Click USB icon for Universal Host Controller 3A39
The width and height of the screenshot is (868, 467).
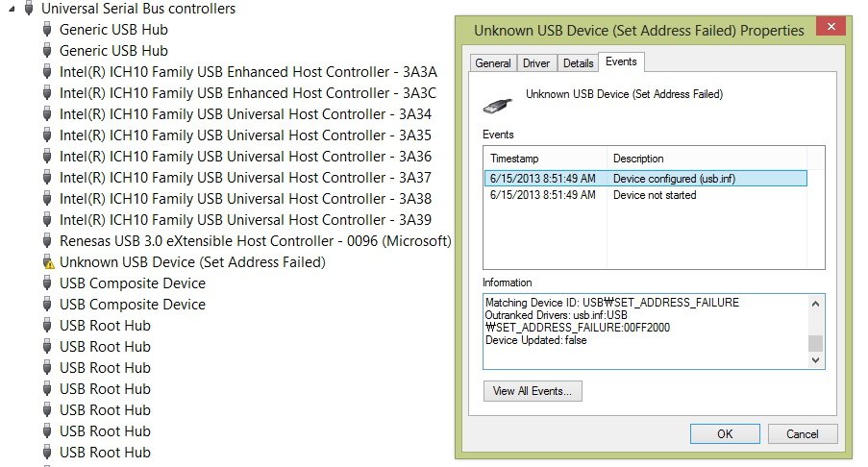[48, 220]
